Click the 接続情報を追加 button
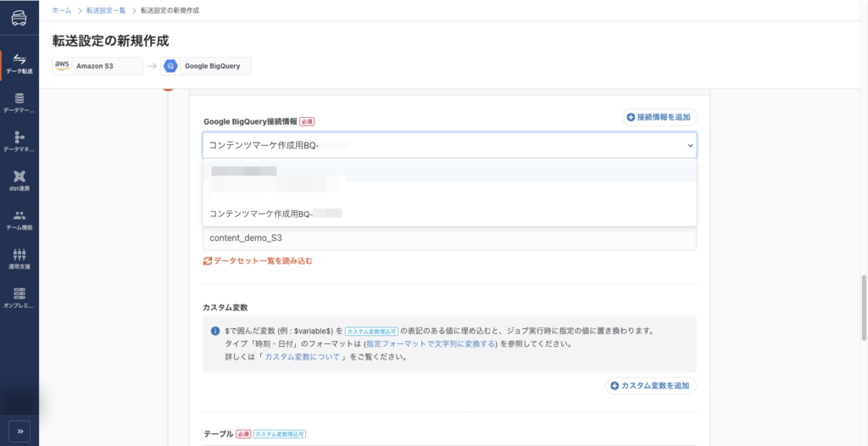This screenshot has width=868, height=446. (659, 117)
